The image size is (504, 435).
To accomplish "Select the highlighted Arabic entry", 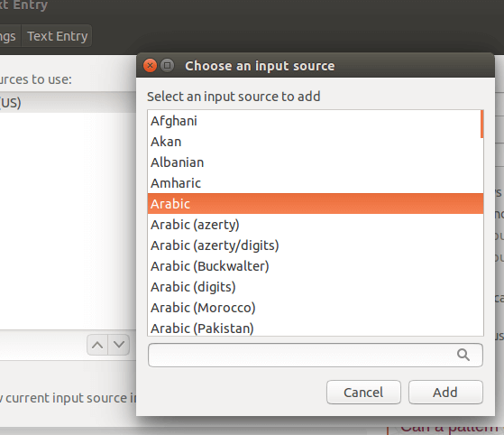I will tap(316, 204).
